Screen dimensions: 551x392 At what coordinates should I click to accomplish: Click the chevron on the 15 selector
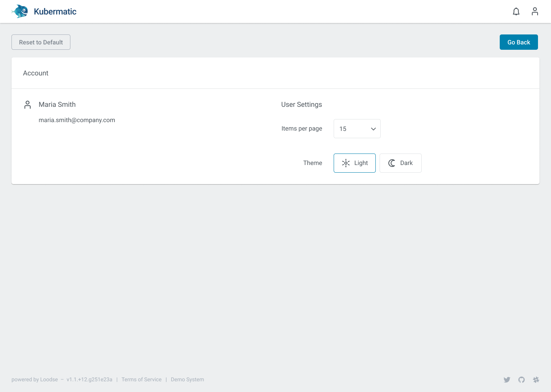pos(373,129)
